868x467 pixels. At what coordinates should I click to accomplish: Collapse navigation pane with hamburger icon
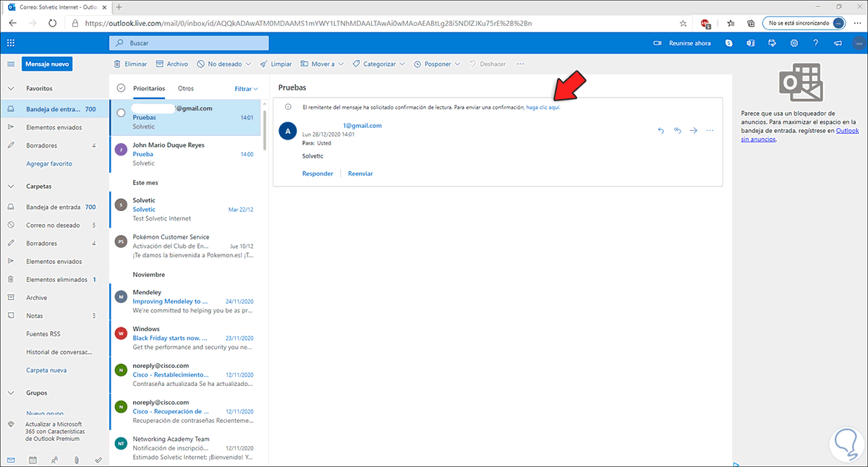click(10, 64)
